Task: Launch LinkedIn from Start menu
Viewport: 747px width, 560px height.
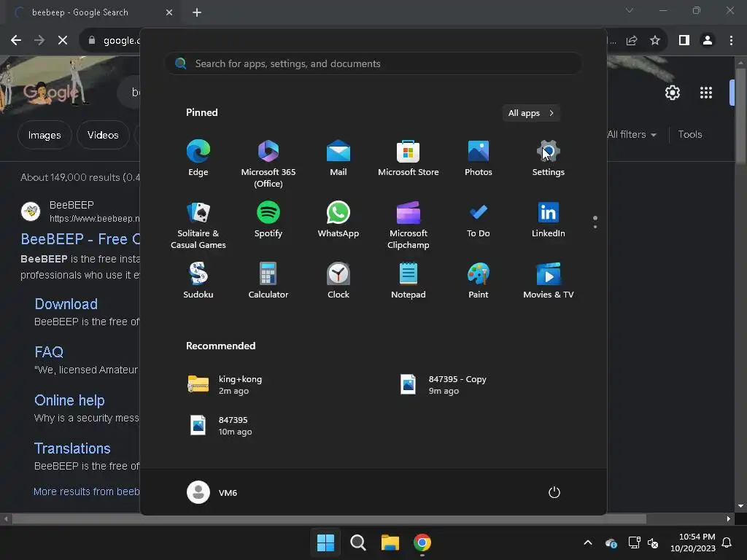Action: click(x=549, y=219)
